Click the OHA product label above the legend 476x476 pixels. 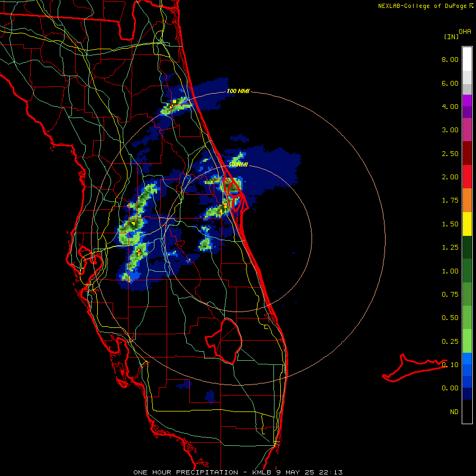(465, 32)
